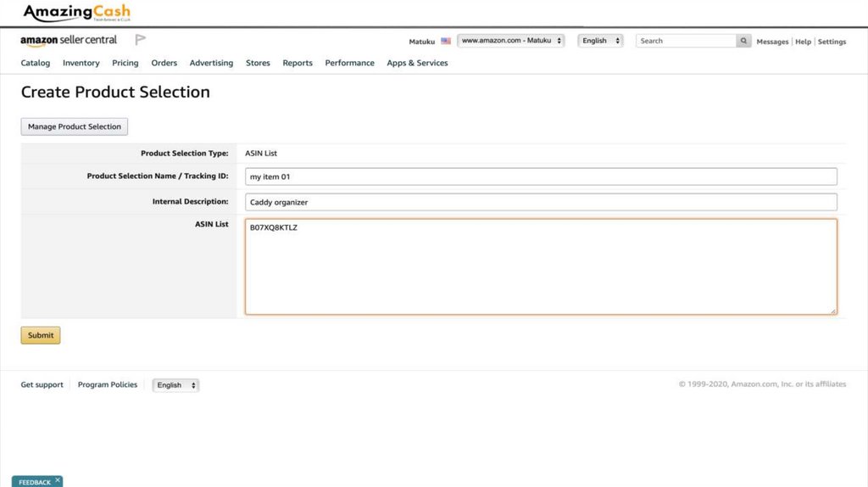Open the www.amazon.com - Matuku marketplace dropdown
868x487 pixels.
point(510,41)
